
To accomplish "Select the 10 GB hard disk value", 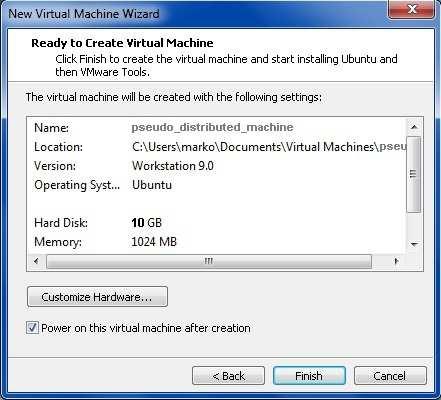I will tap(146, 223).
